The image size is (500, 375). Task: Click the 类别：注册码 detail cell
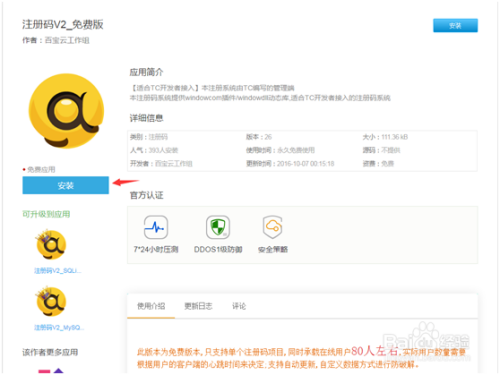tap(149, 137)
